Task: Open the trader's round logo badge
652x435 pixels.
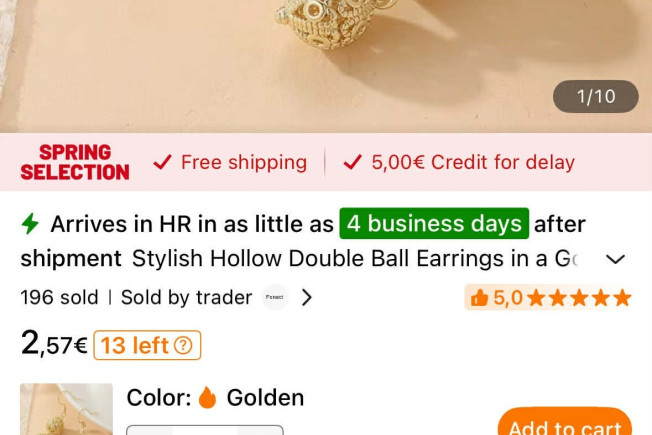Action: [x=274, y=297]
